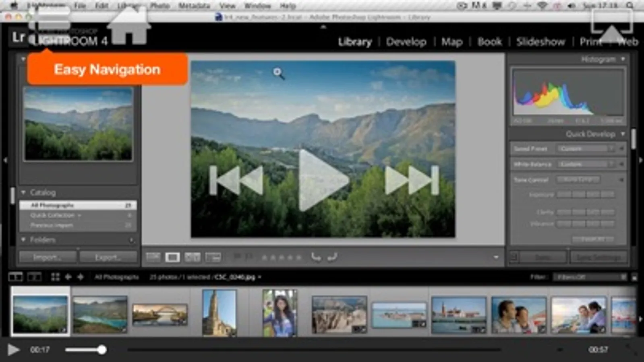Click the Import button
Image resolution: width=644 pixels, height=362 pixels.
(48, 257)
